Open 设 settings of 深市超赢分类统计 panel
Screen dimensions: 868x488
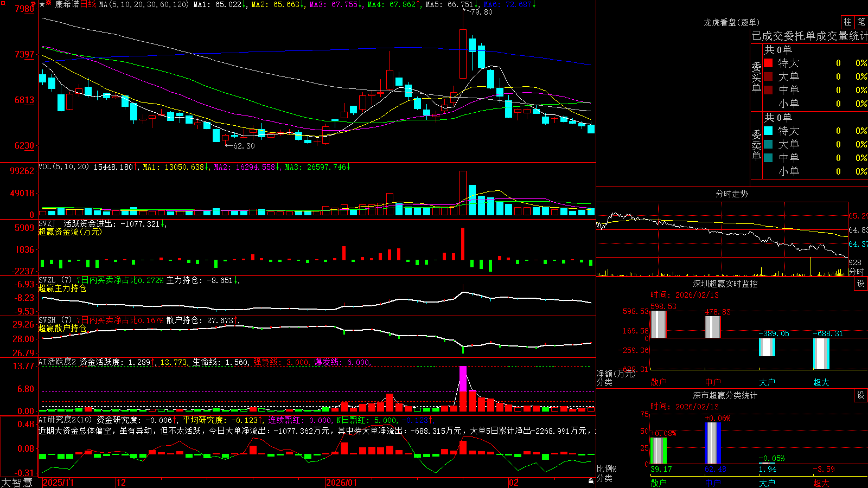click(x=861, y=395)
